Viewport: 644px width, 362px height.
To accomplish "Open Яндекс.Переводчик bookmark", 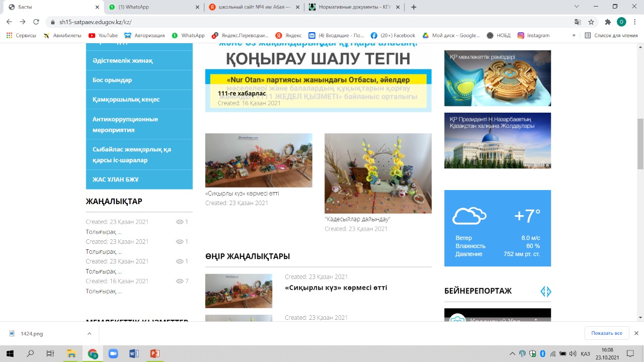I will click(240, 36).
